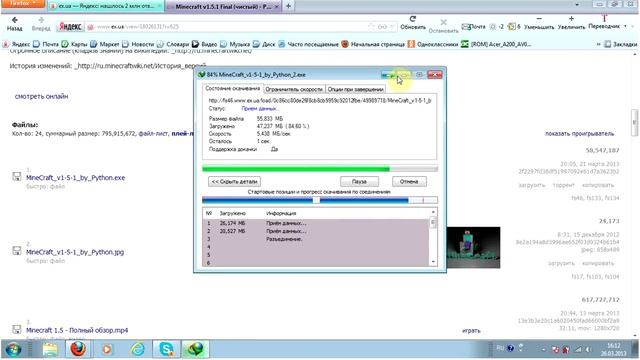The image size is (640, 360).
Task: Click the page vertical scrollbar
Action: coord(634,122)
